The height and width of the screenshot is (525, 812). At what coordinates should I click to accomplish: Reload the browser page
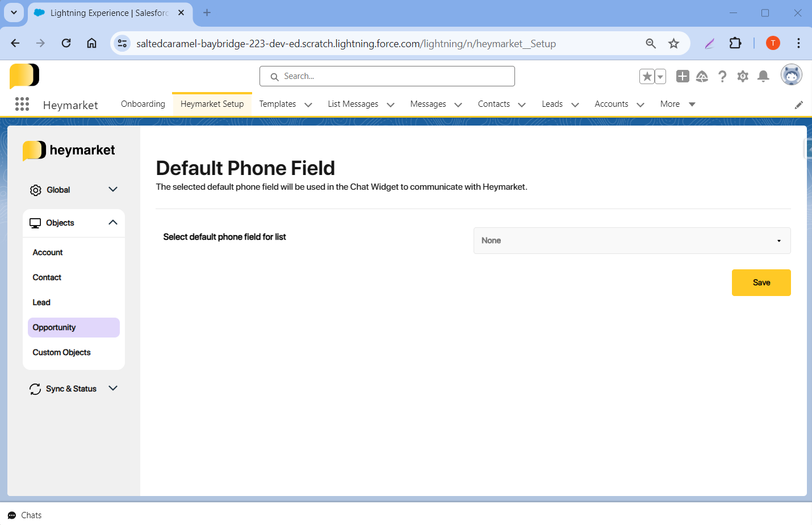pyautogui.click(x=66, y=43)
